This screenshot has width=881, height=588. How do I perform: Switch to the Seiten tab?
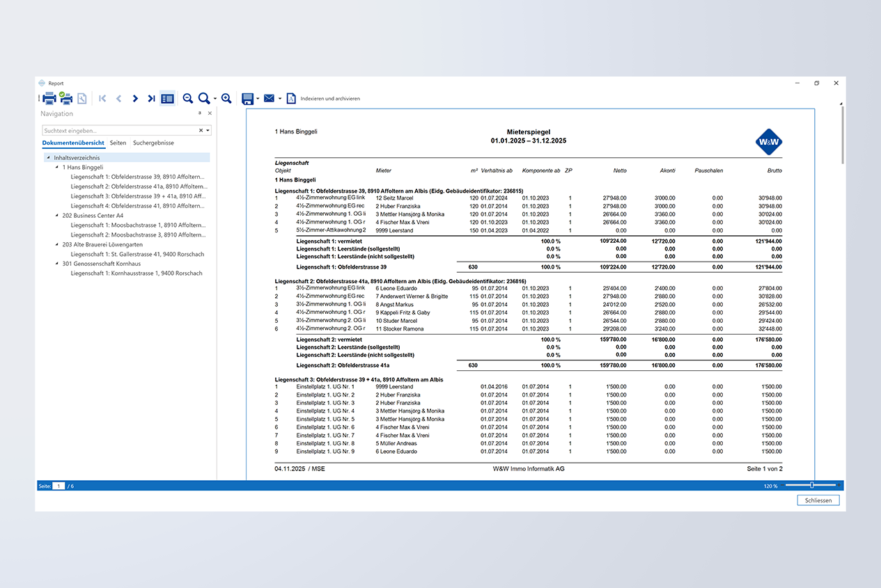pos(118,143)
